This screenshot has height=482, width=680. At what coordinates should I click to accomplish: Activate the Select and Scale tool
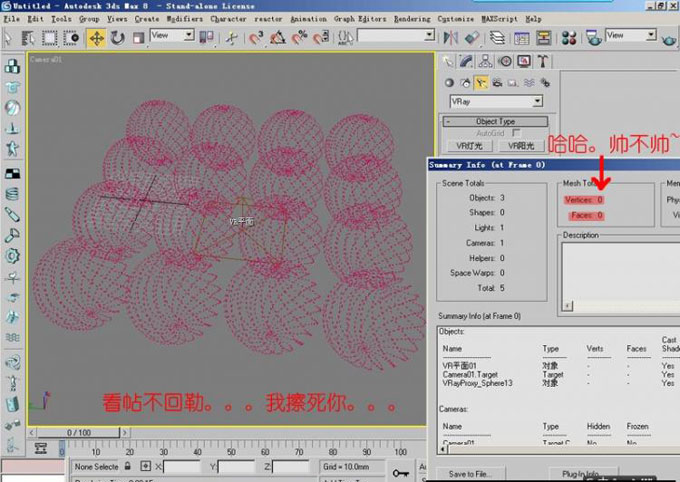(x=138, y=38)
